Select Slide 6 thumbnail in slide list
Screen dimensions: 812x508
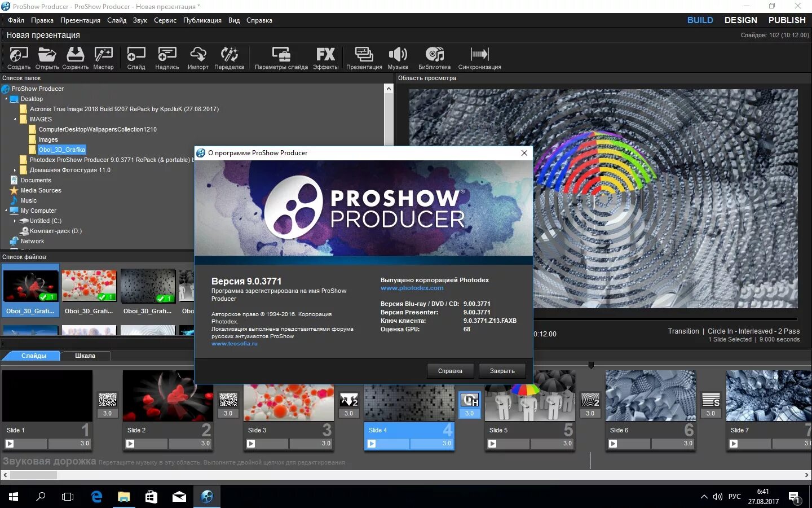651,396
